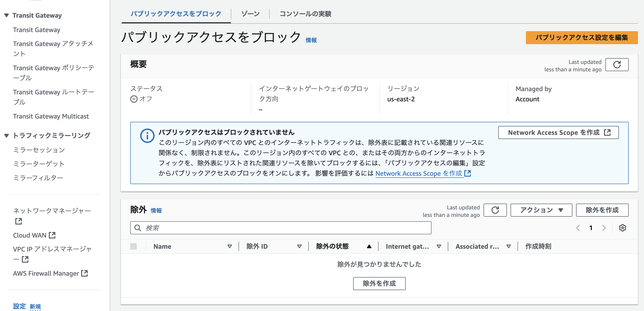The height and width of the screenshot is (311, 644).
Task: Go to next page of exclusions
Action: pyautogui.click(x=604, y=228)
